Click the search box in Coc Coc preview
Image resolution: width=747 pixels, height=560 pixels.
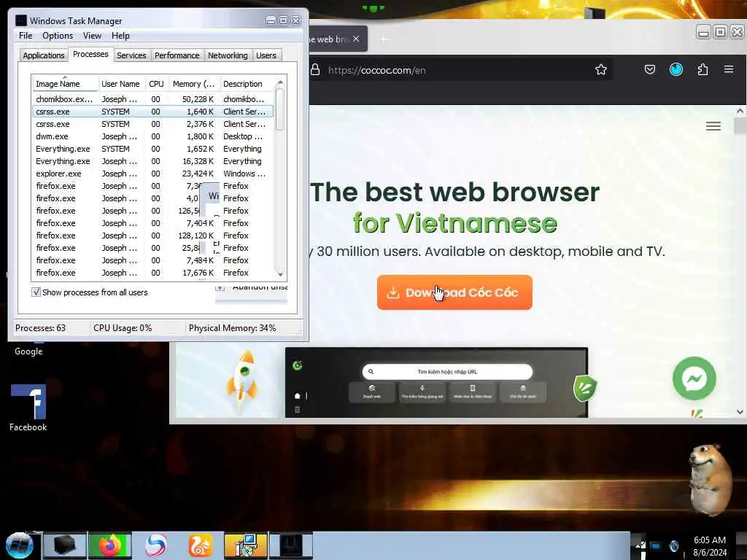tap(447, 372)
